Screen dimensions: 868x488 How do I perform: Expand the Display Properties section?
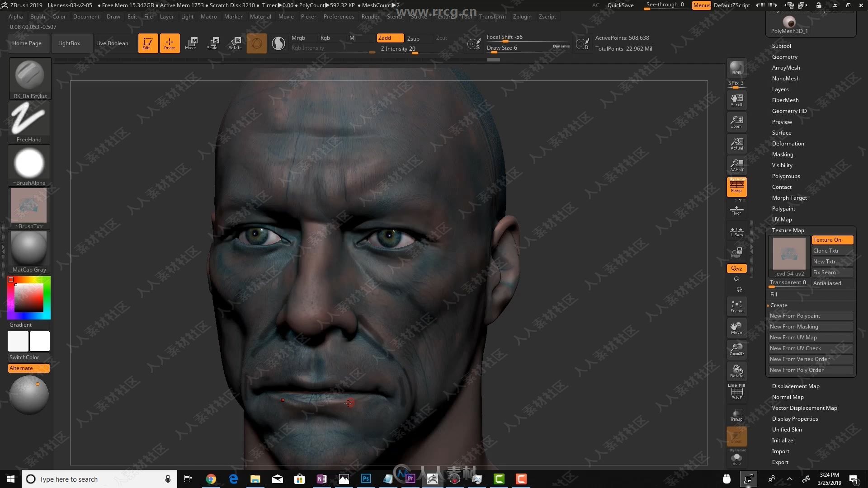pyautogui.click(x=795, y=419)
